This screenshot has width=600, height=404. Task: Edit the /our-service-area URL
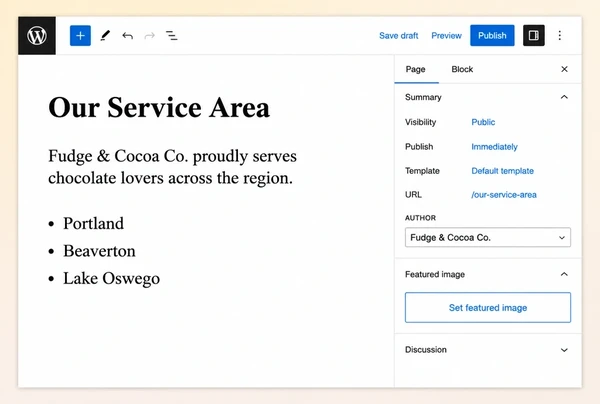504,195
